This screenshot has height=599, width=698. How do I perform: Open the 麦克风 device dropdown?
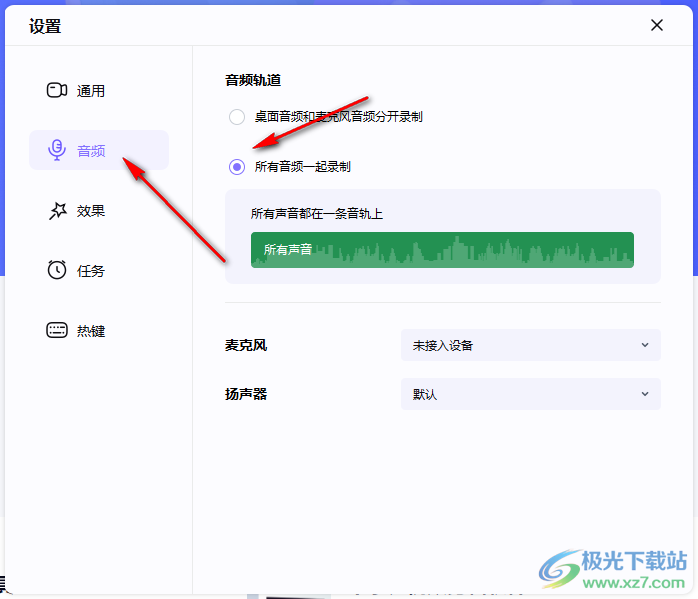click(530, 345)
